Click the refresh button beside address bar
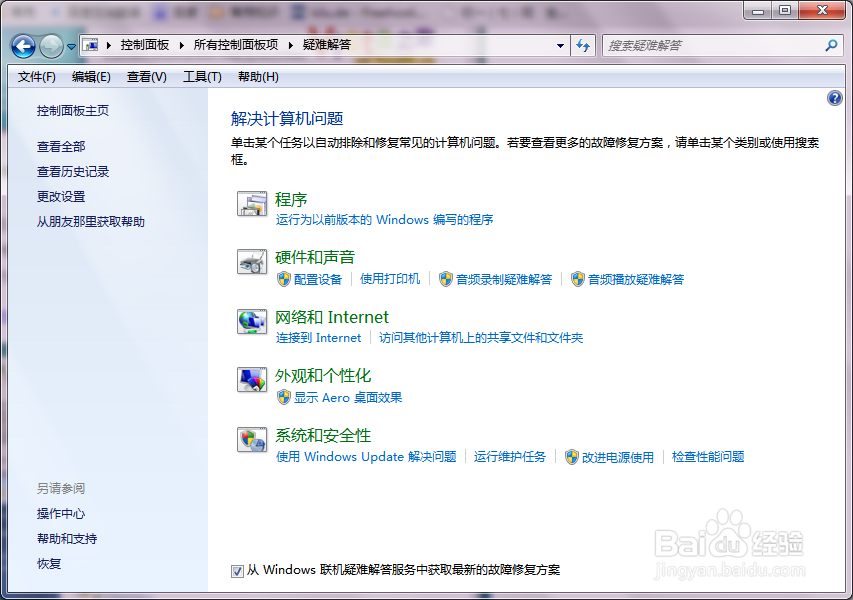This screenshot has width=853, height=600. pos(583,46)
